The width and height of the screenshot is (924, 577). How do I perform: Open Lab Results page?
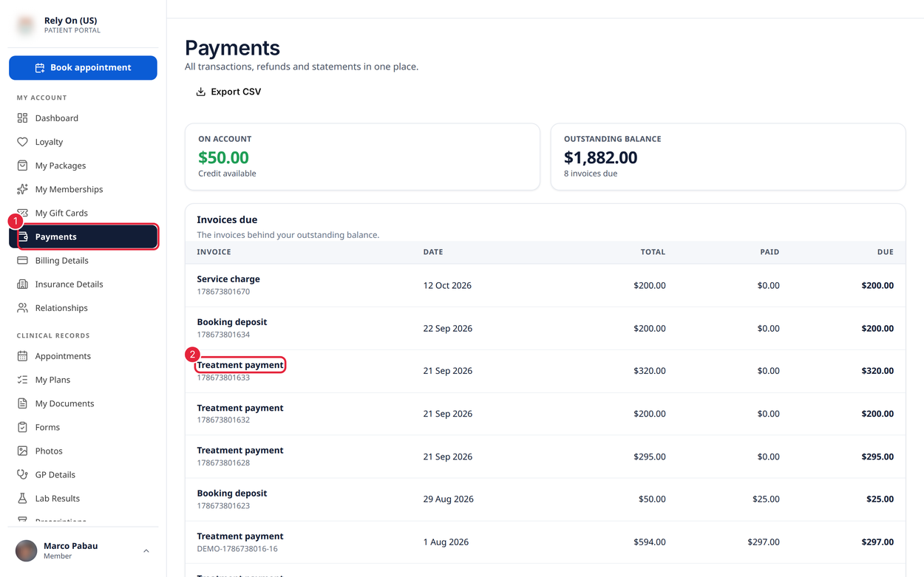(x=83, y=498)
